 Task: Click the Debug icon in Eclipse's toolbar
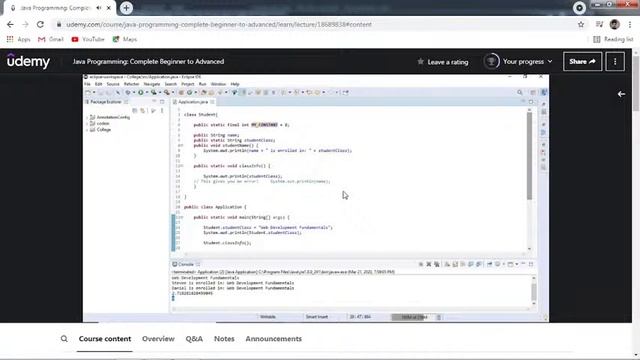click(128, 93)
